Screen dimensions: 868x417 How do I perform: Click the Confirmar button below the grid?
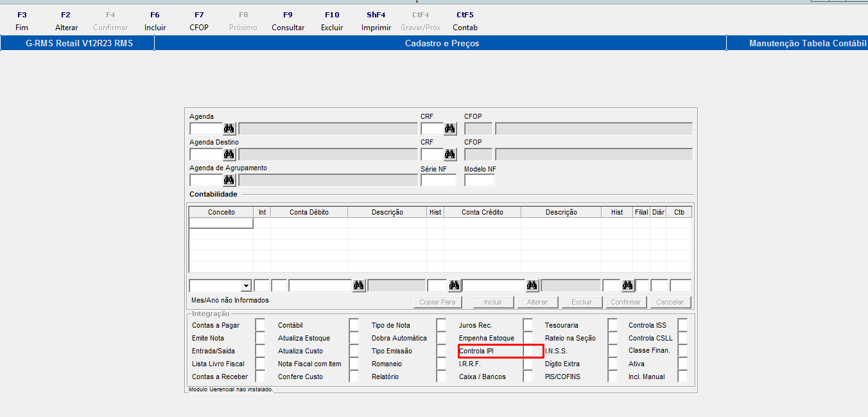tap(626, 302)
